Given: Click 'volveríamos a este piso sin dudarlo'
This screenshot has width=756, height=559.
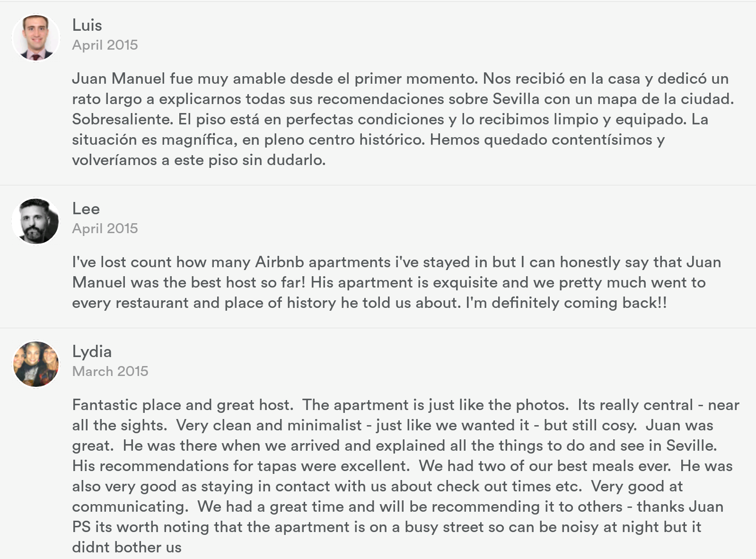Looking at the screenshot, I should click(x=198, y=160).
